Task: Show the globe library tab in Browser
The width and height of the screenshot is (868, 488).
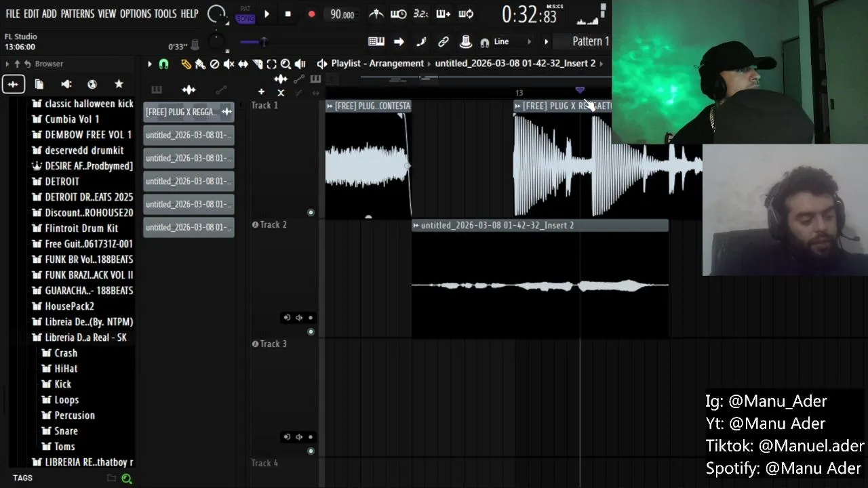Action: (92, 84)
